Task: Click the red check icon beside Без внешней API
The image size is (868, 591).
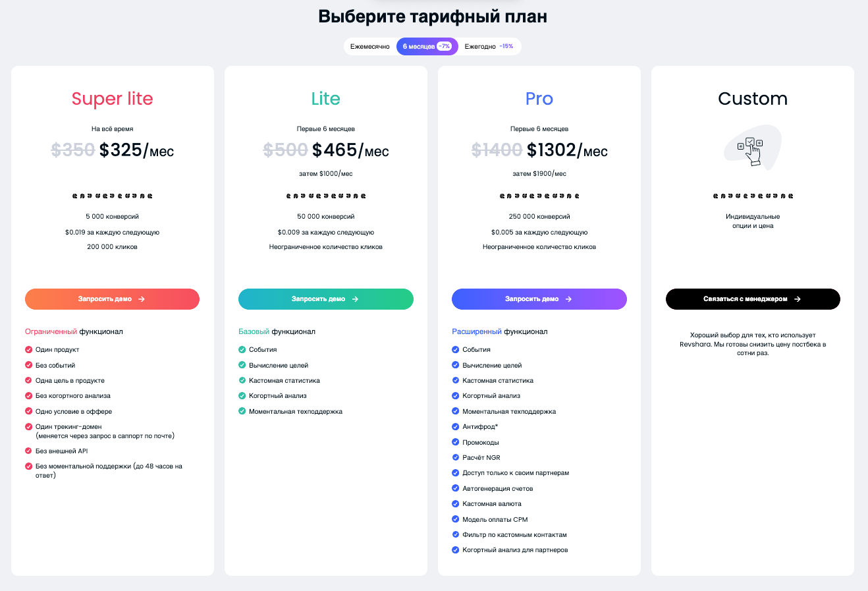Action: click(x=29, y=451)
